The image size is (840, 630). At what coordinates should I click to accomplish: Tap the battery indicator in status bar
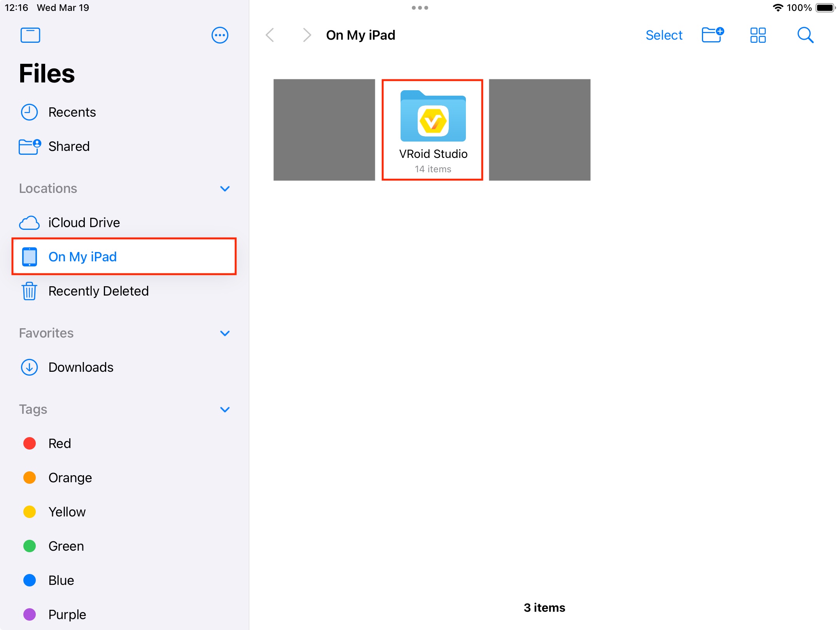coord(826,8)
